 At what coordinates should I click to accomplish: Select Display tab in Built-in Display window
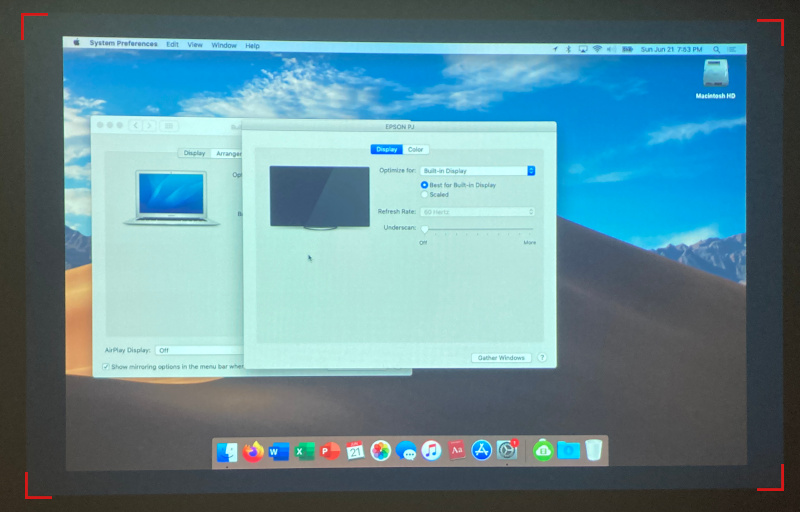click(x=194, y=153)
